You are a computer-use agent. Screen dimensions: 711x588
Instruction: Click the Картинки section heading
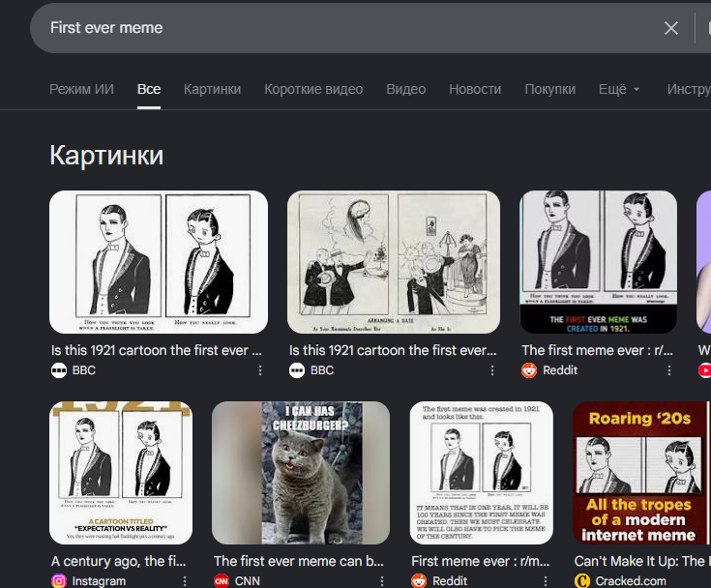tap(106, 156)
